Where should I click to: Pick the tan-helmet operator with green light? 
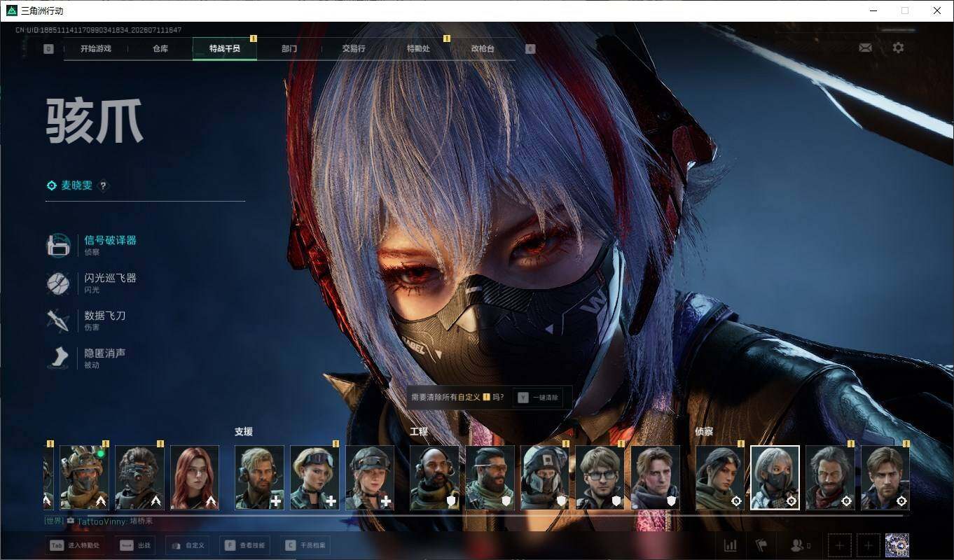coord(84,477)
